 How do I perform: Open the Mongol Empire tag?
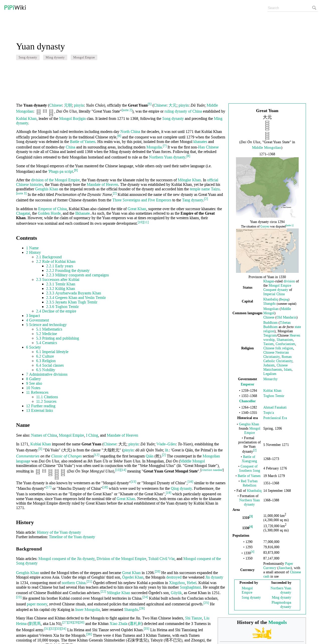[x=84, y=57]
